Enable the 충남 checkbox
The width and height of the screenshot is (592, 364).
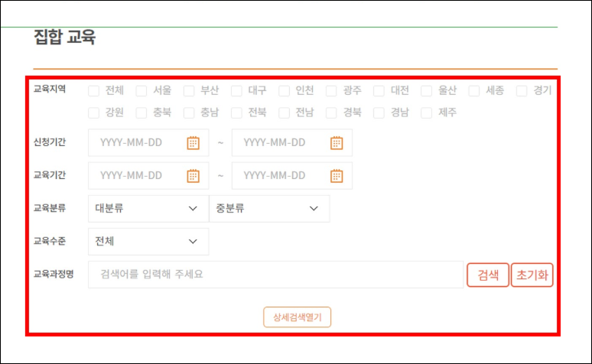tap(189, 112)
